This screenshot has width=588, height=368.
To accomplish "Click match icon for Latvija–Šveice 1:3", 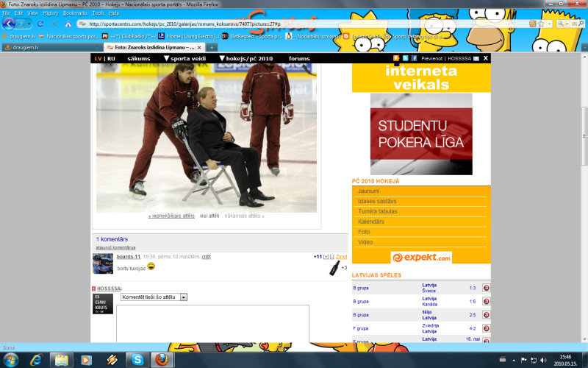I will click(x=486, y=288).
